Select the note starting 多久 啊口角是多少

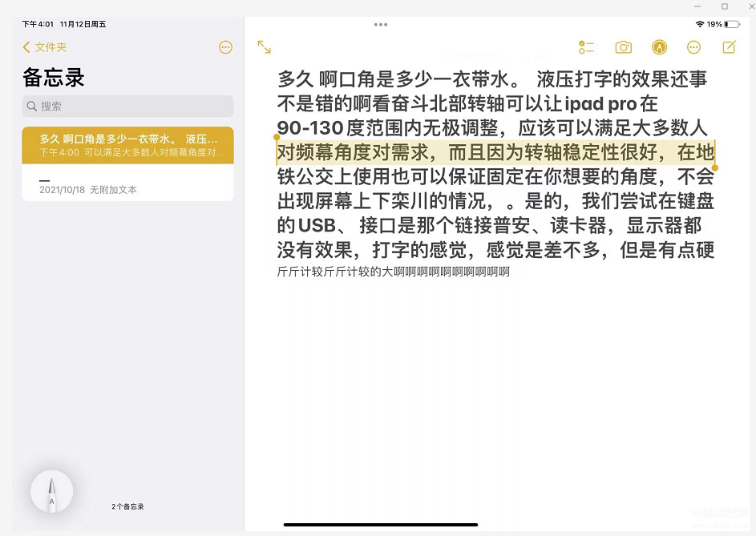click(127, 145)
